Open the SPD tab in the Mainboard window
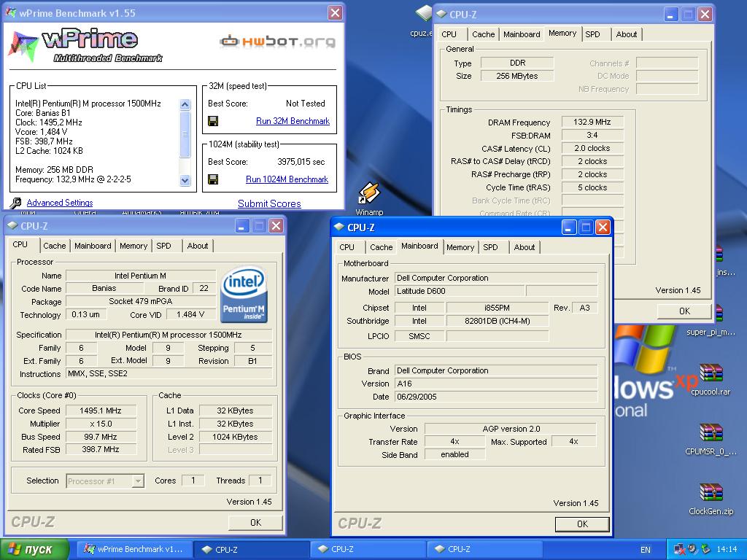 click(x=490, y=247)
